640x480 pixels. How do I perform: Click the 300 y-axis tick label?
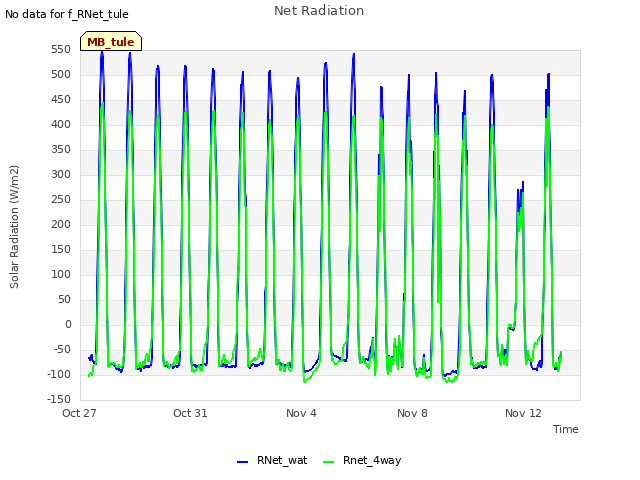[x=61, y=174]
